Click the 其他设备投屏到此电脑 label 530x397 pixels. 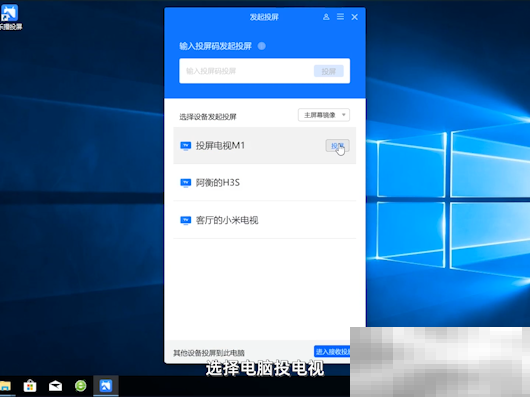(209, 353)
